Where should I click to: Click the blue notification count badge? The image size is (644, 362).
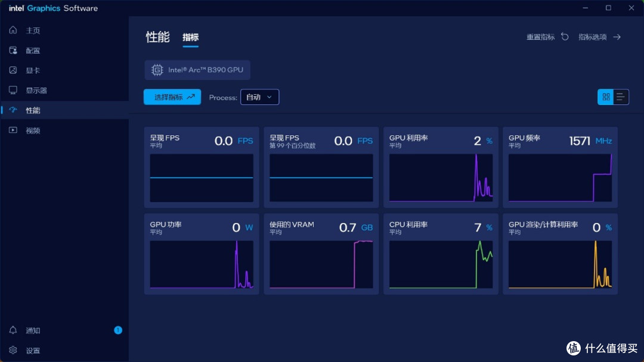click(x=118, y=330)
